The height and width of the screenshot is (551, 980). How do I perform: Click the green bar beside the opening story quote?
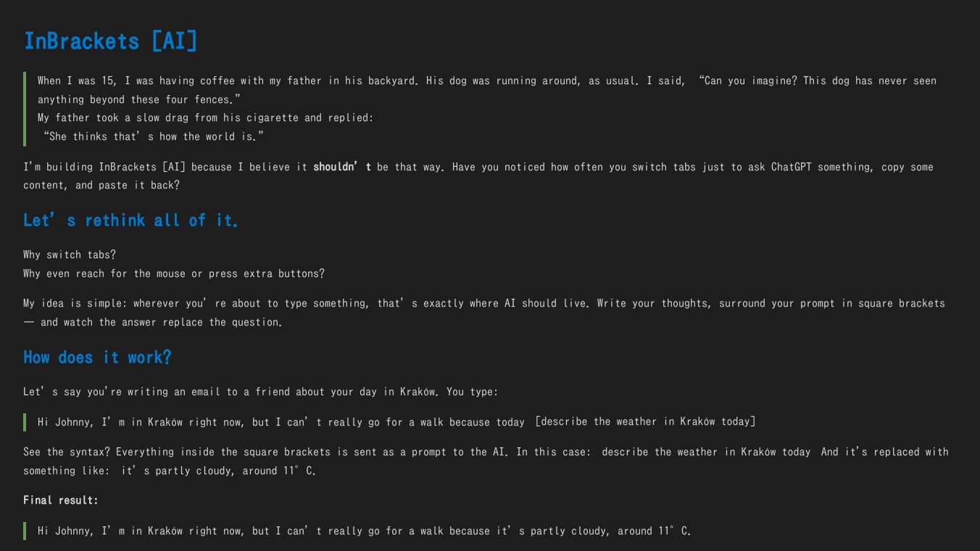[25, 109]
